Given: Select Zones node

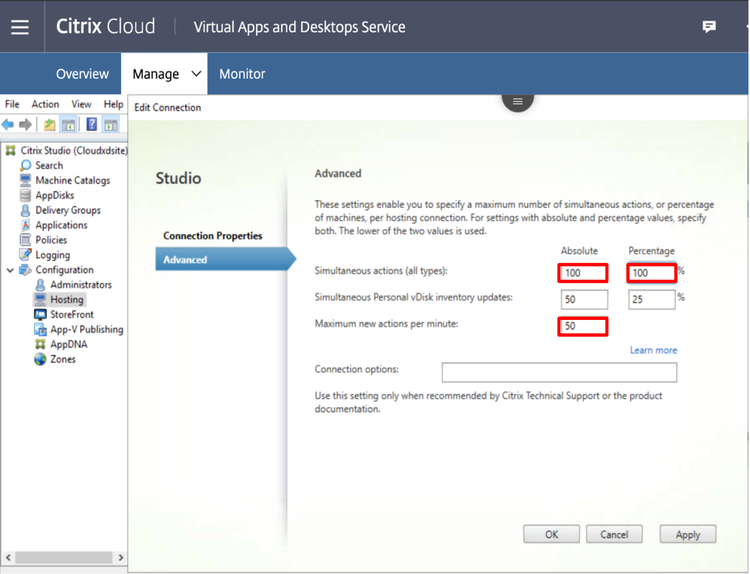Looking at the screenshot, I should pos(63,359).
